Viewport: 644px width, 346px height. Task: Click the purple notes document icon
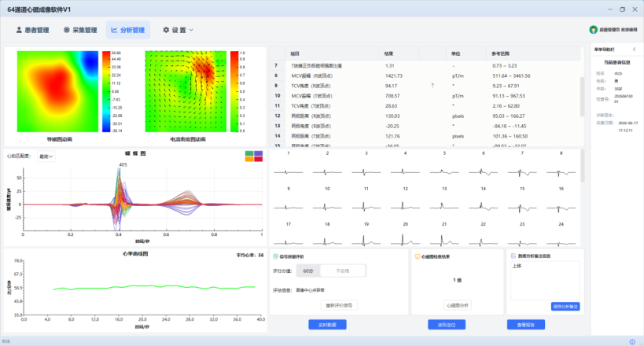tap(513, 256)
